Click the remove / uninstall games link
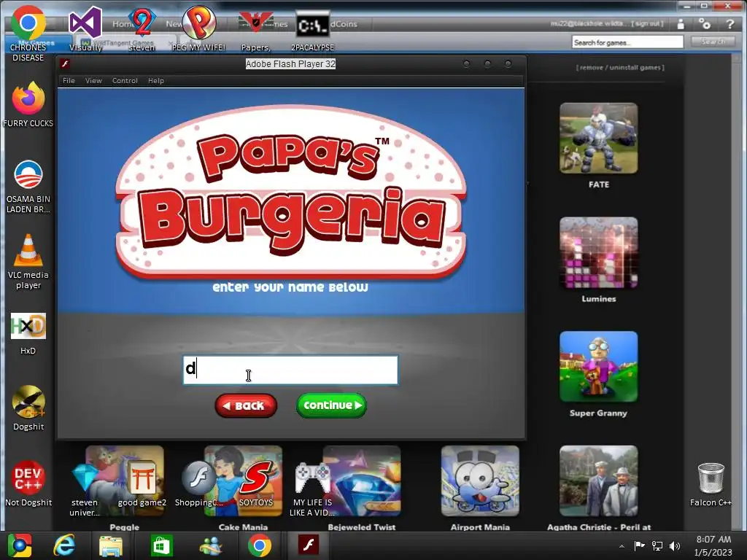The width and height of the screenshot is (747, 560). coord(620,68)
